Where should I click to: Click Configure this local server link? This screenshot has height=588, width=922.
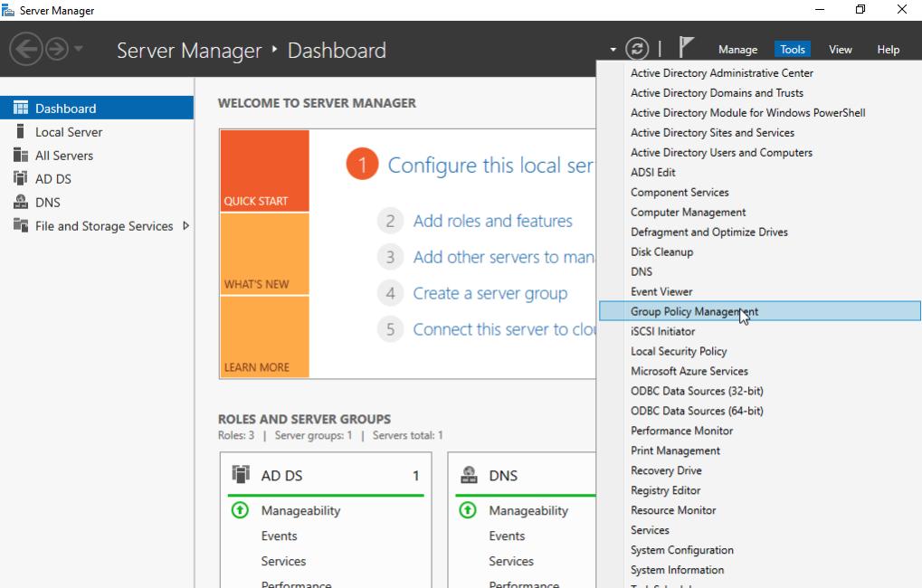[490, 166]
